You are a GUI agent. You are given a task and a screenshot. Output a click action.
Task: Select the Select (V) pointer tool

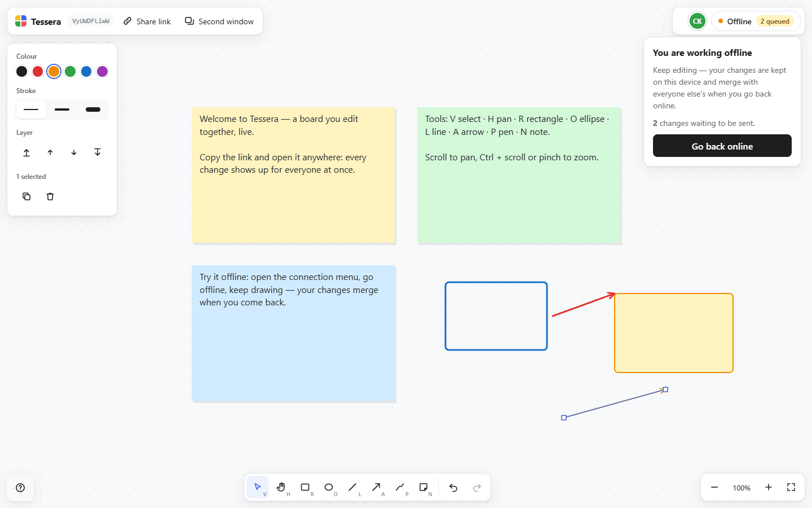click(258, 487)
